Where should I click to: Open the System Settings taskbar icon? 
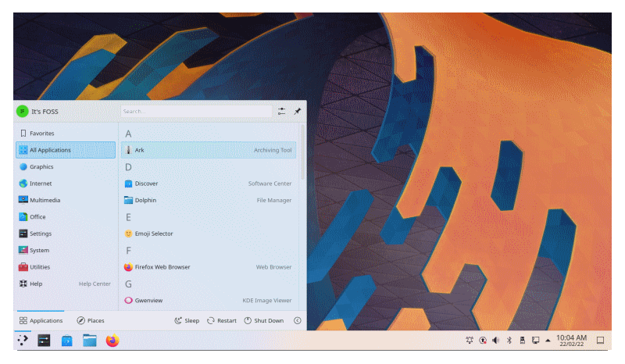pyautogui.click(x=44, y=341)
